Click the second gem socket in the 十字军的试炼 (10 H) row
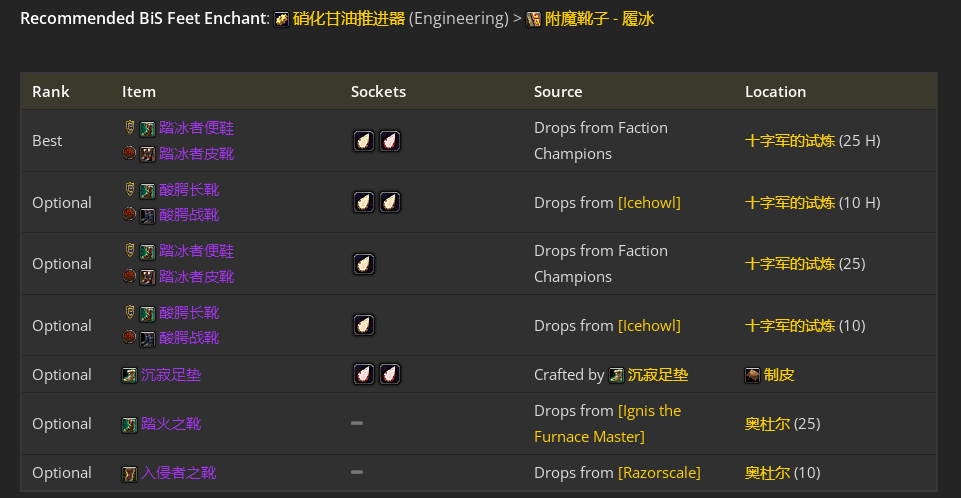The height and width of the screenshot is (498, 961). [x=390, y=202]
